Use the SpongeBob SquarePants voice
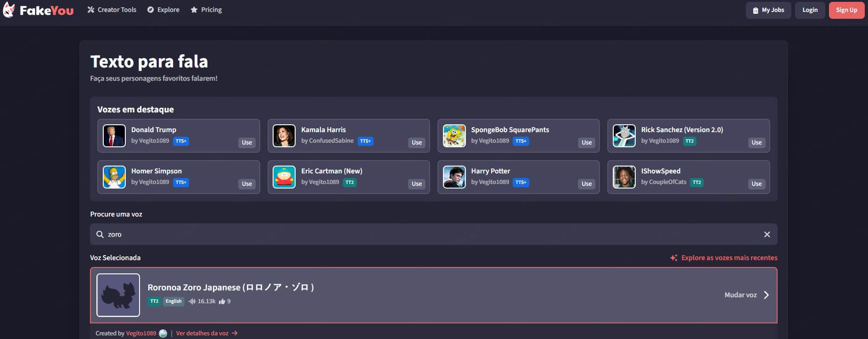 tap(587, 143)
